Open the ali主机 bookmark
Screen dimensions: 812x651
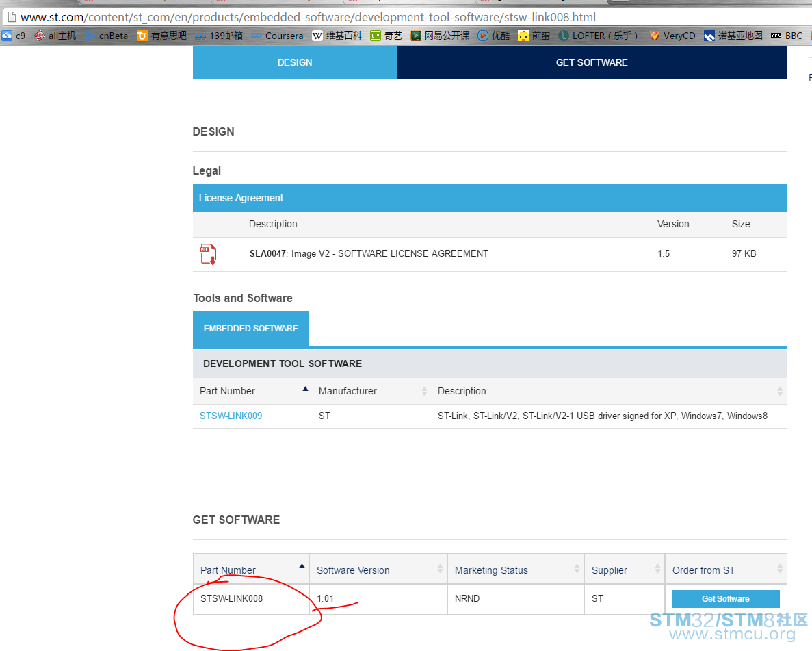pos(55,36)
